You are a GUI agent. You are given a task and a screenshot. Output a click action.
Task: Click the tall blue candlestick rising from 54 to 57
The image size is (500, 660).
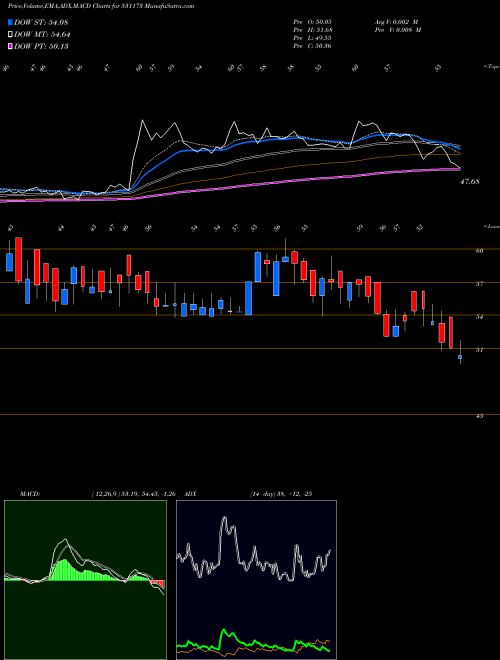click(x=248, y=298)
